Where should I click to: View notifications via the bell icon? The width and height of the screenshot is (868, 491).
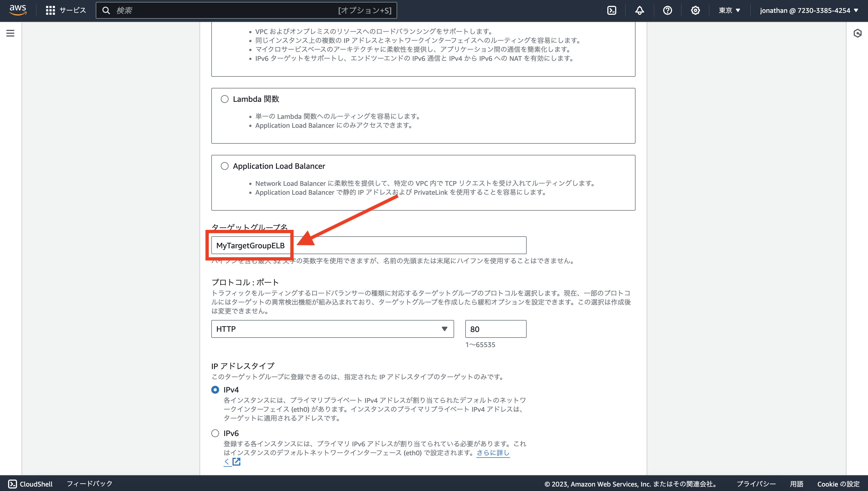tap(640, 10)
